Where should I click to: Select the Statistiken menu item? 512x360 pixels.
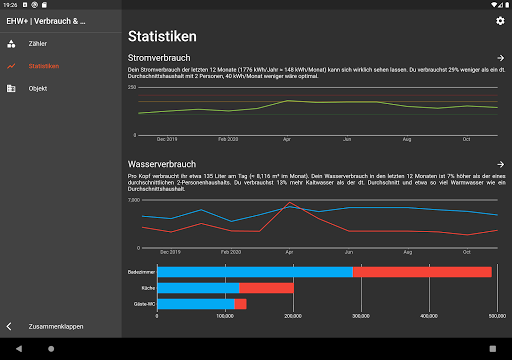[61, 66]
